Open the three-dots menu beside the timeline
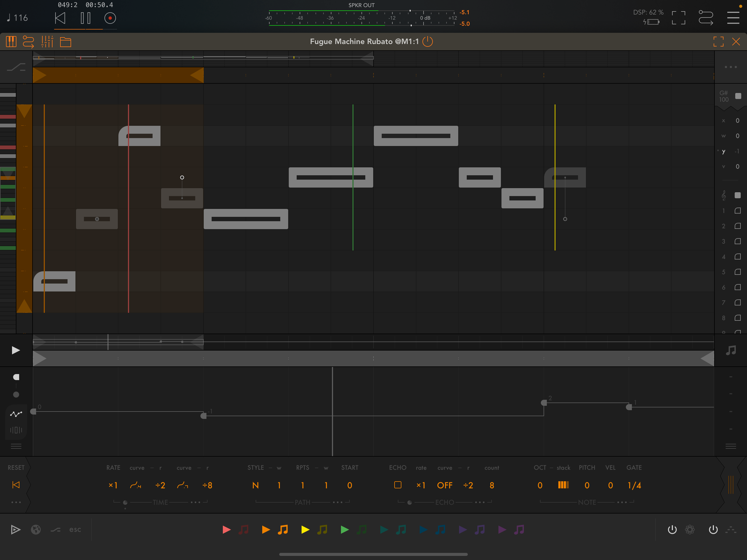 pos(730,67)
